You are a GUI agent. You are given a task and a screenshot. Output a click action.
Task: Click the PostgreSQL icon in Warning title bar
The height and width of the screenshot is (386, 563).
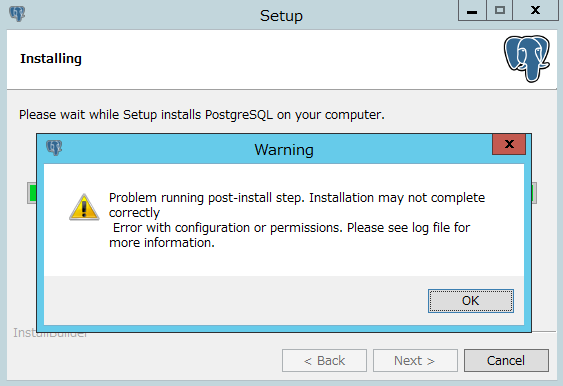coord(54,148)
